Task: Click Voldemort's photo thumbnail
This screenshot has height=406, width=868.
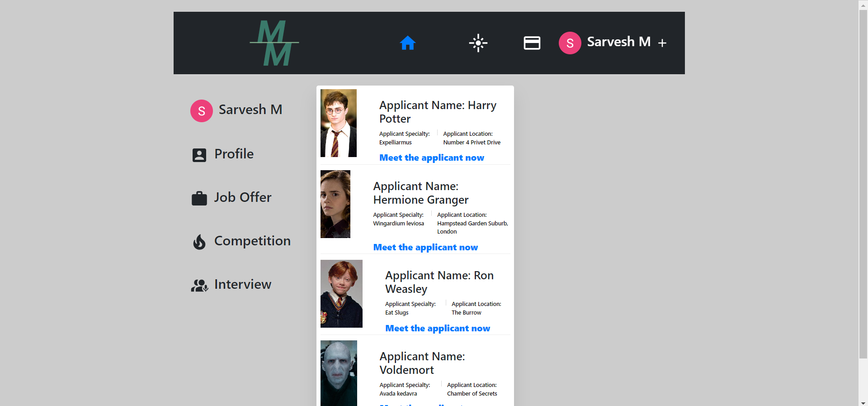Action: [339, 373]
